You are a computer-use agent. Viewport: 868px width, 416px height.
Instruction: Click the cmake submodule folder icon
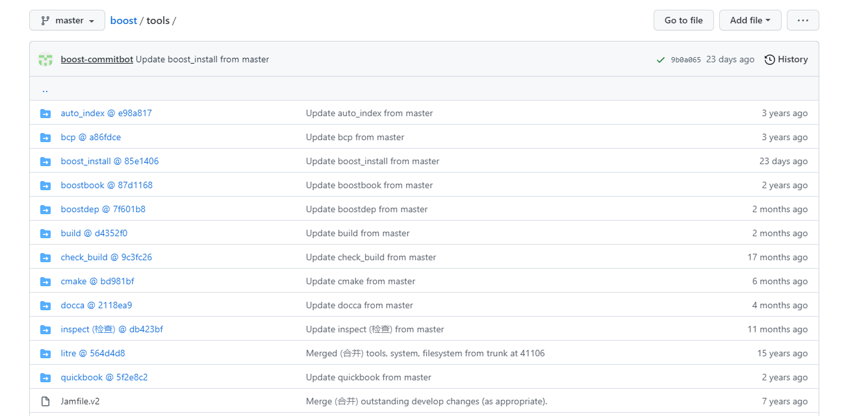(x=45, y=282)
